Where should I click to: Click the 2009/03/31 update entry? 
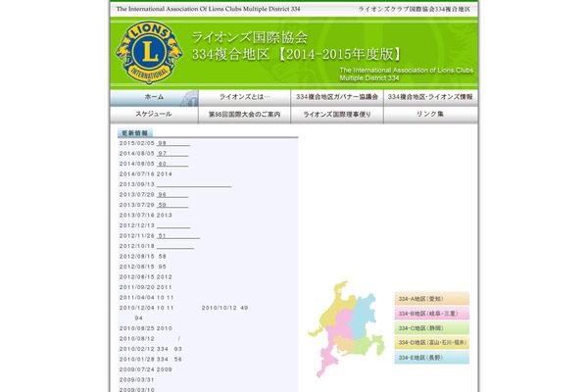point(136,380)
